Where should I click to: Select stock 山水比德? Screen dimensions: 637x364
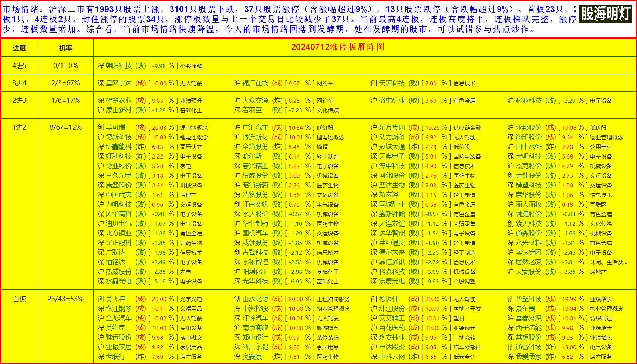(x=255, y=299)
